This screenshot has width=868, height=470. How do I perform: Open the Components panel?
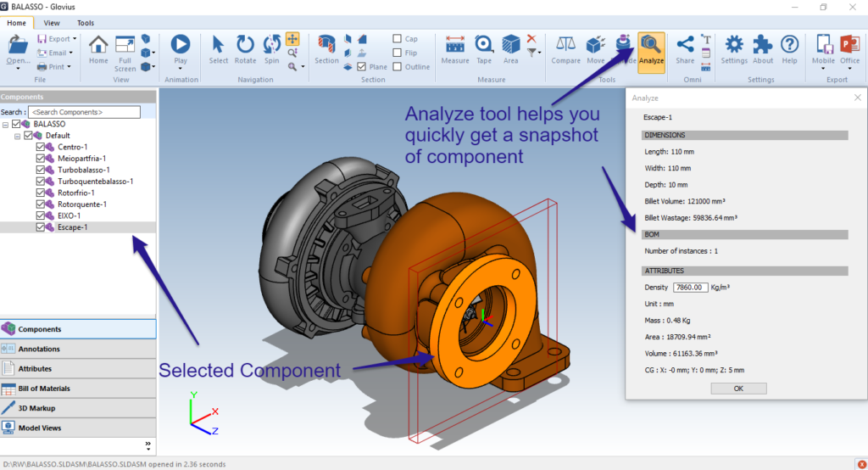point(78,328)
